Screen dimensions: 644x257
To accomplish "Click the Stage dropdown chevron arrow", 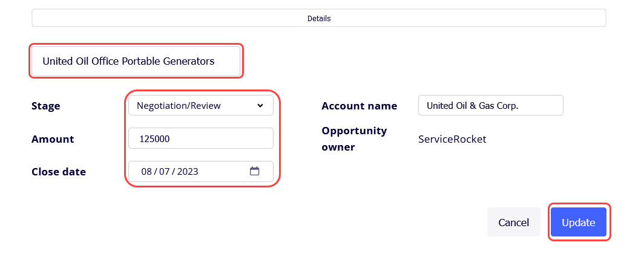I will click(260, 105).
